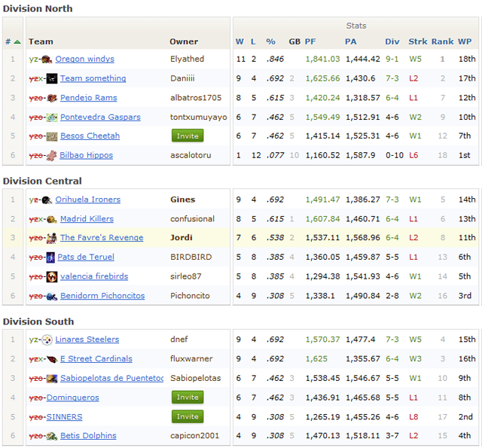Sort standings by L column
This screenshot has height=448, width=482.
(253, 42)
